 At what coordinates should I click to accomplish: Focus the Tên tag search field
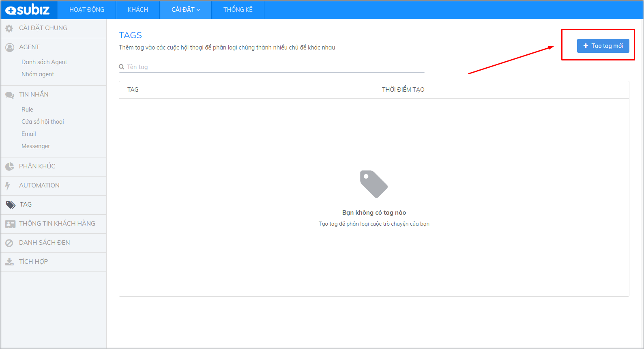272,67
